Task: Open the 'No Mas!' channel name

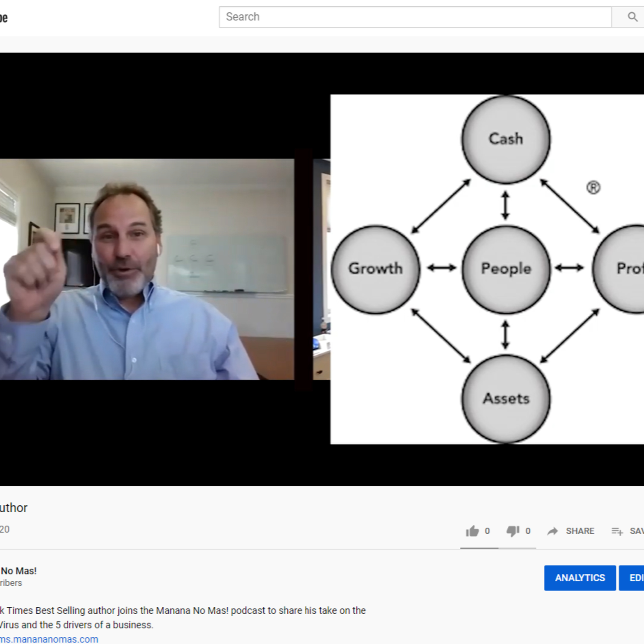Action: [x=19, y=571]
